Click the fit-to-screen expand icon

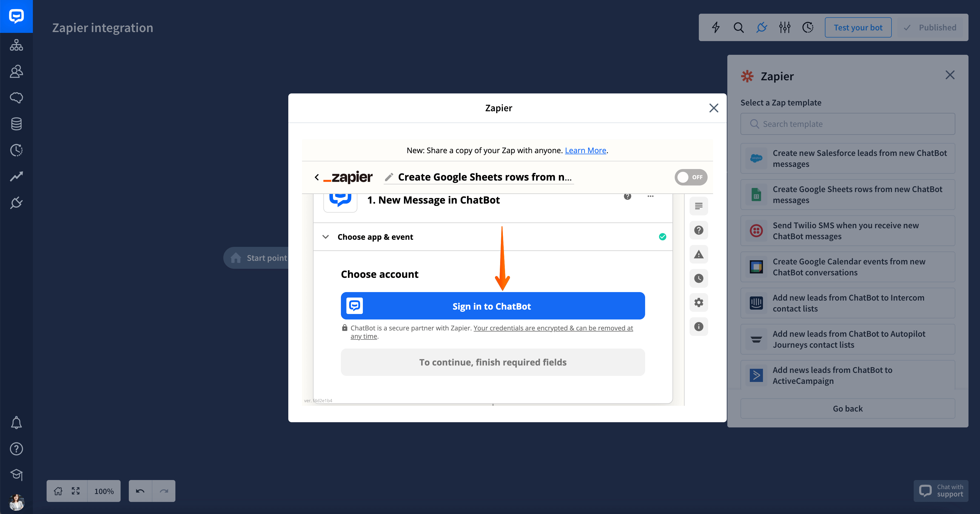76,491
